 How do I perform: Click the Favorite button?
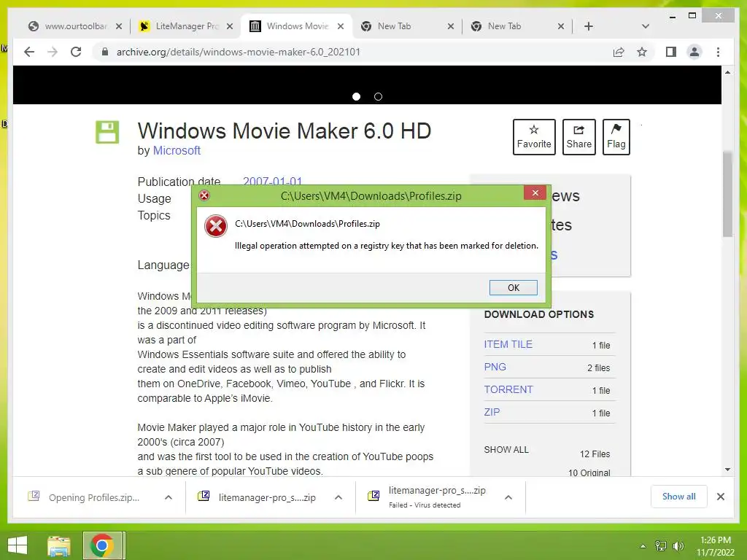point(534,137)
